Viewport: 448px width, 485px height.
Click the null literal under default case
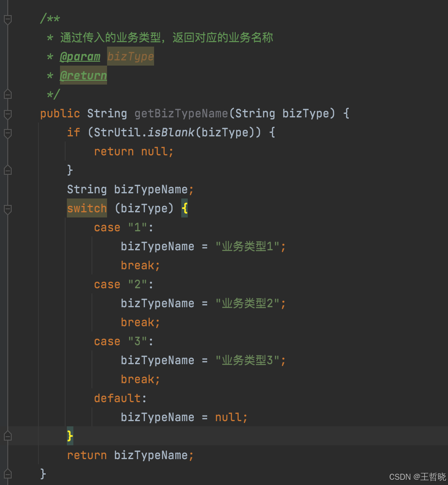point(228,417)
